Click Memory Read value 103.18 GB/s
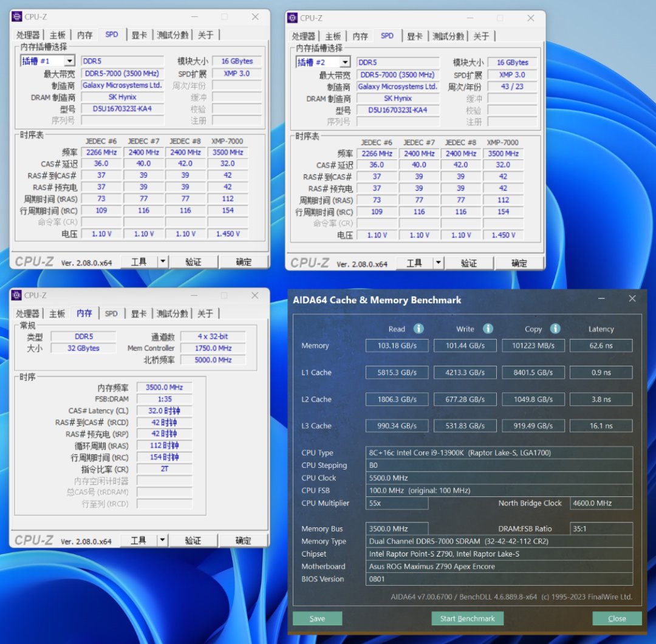Screen dimensions: 656x644 tap(397, 346)
